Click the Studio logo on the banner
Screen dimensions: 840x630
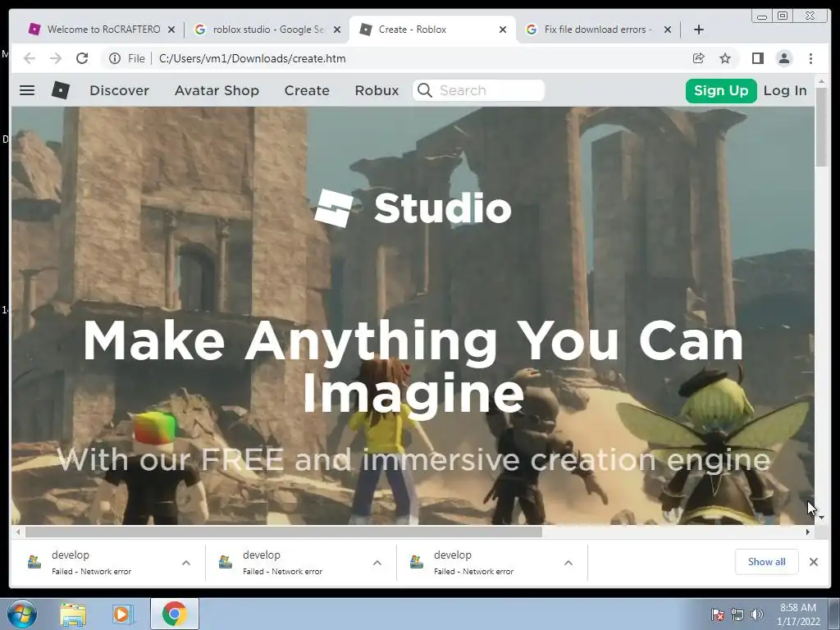tap(413, 208)
